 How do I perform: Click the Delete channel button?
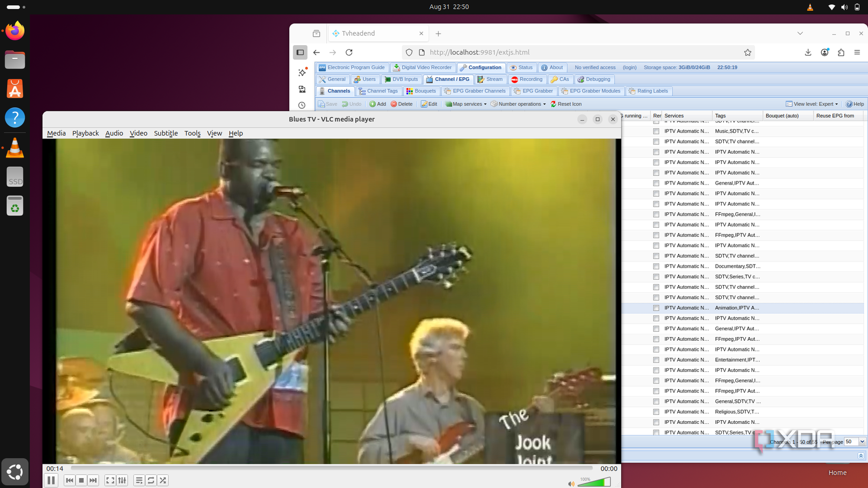coord(402,104)
